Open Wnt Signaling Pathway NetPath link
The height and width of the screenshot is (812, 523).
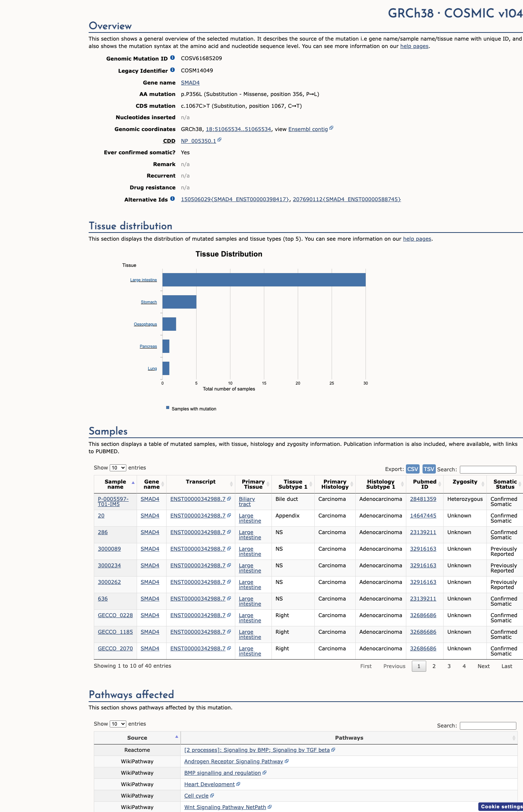coord(225,807)
